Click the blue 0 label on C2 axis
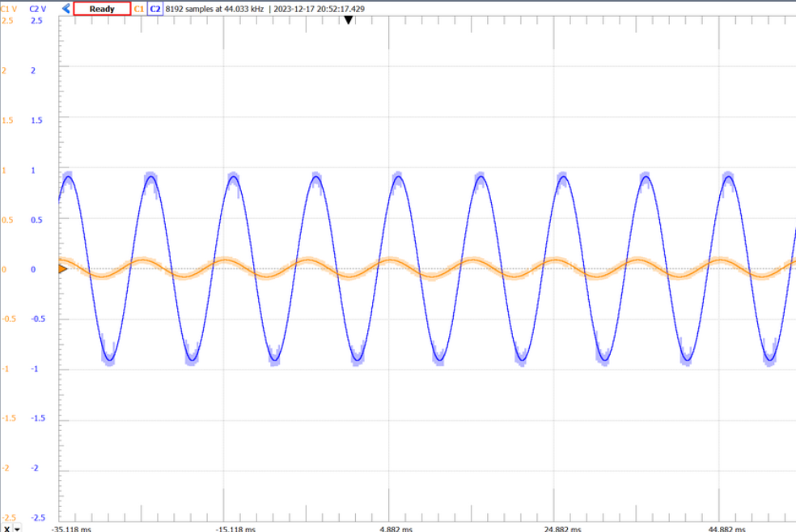Screen dimensions: 796x532 coord(33,269)
